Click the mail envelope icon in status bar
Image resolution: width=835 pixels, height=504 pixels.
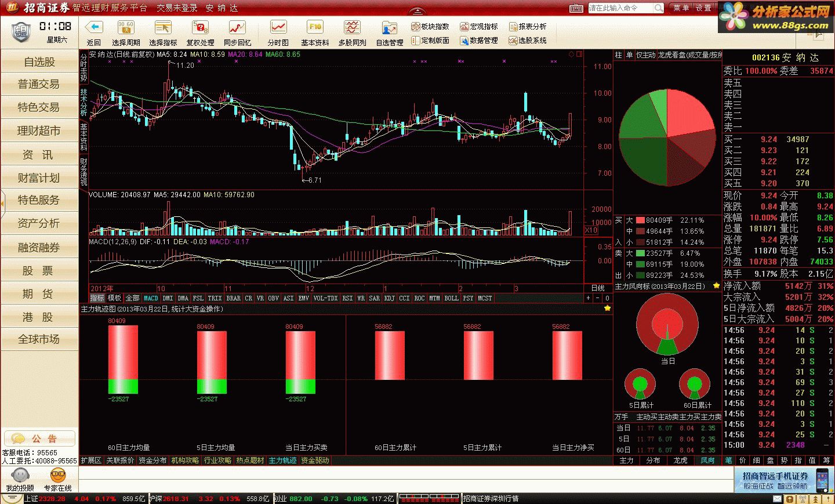click(778, 499)
